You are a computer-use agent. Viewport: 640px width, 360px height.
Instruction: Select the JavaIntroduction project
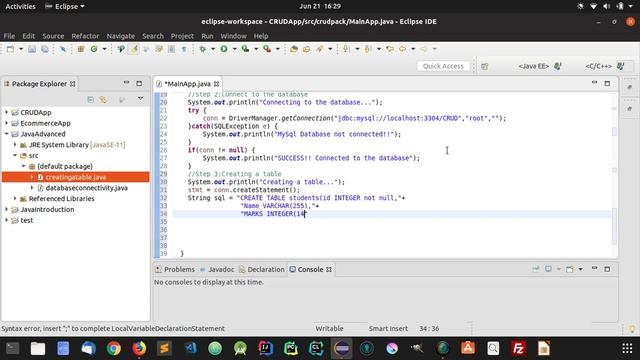[47, 209]
